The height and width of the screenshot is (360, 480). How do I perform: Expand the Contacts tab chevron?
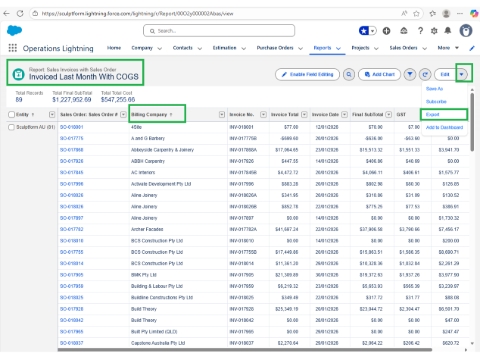[x=200, y=48]
